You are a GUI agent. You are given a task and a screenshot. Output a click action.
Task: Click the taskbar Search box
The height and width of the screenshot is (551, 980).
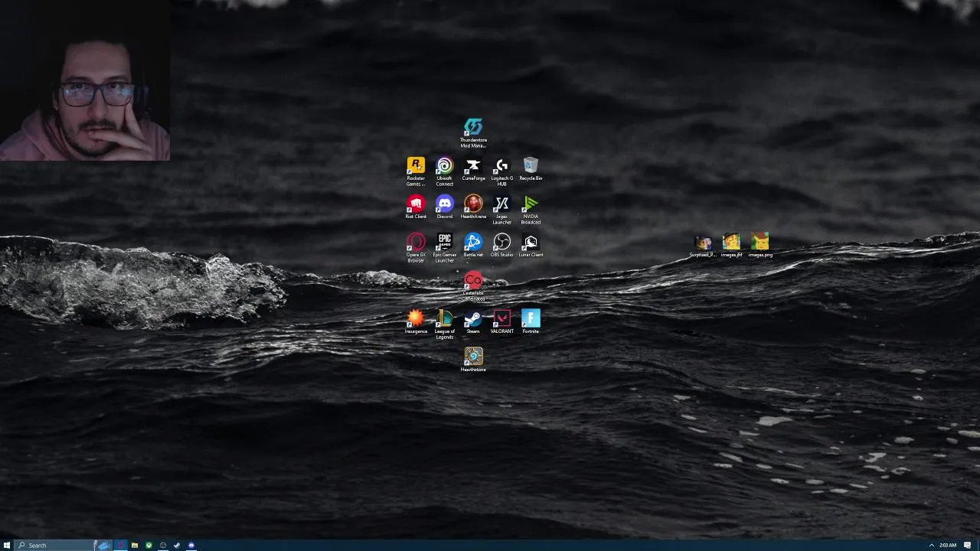63,545
